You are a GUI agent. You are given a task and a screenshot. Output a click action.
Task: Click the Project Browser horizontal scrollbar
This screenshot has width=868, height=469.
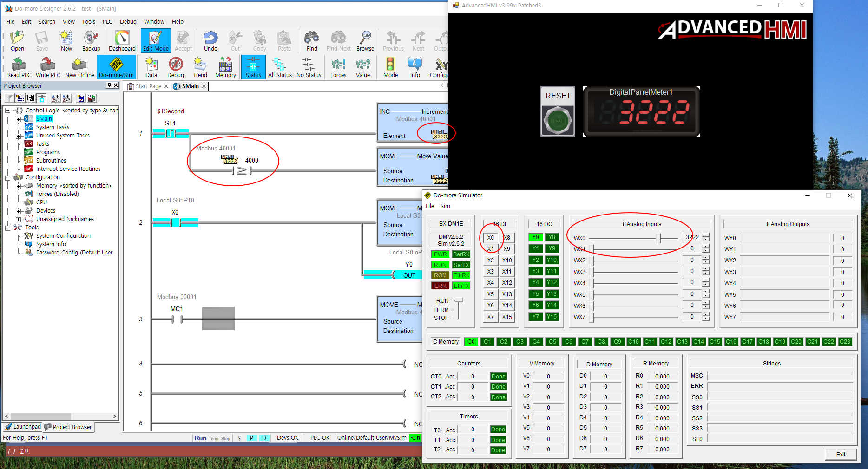point(60,416)
